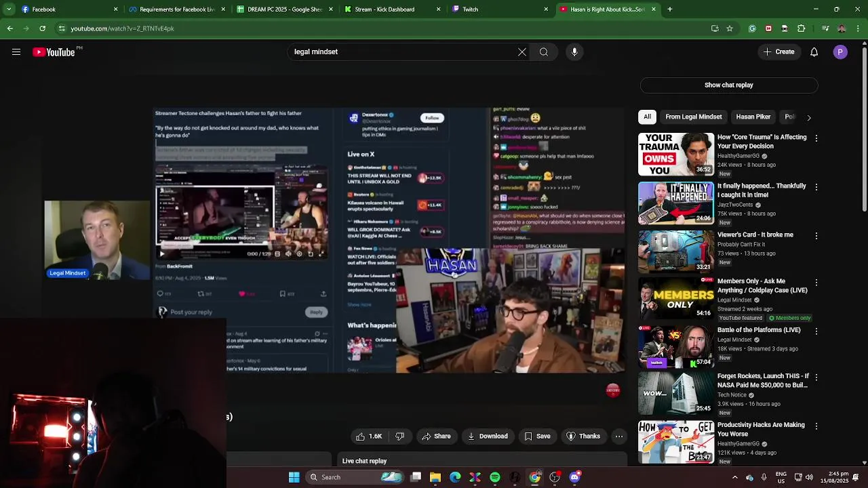
Task: Select the 'Hasan Piker' chip
Action: (753, 117)
